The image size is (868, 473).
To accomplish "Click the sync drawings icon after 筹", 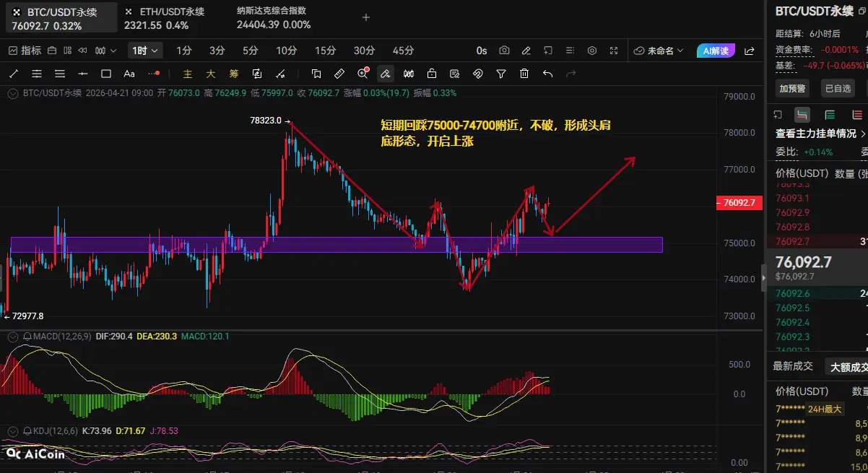I will click(x=257, y=73).
